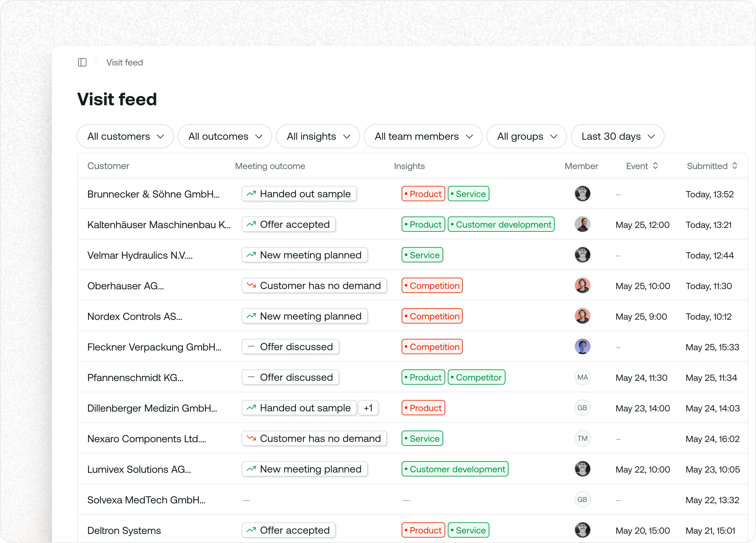Image resolution: width=756 pixels, height=543 pixels.
Task: Click red Product insight in Brunnecker row
Action: 423,194
